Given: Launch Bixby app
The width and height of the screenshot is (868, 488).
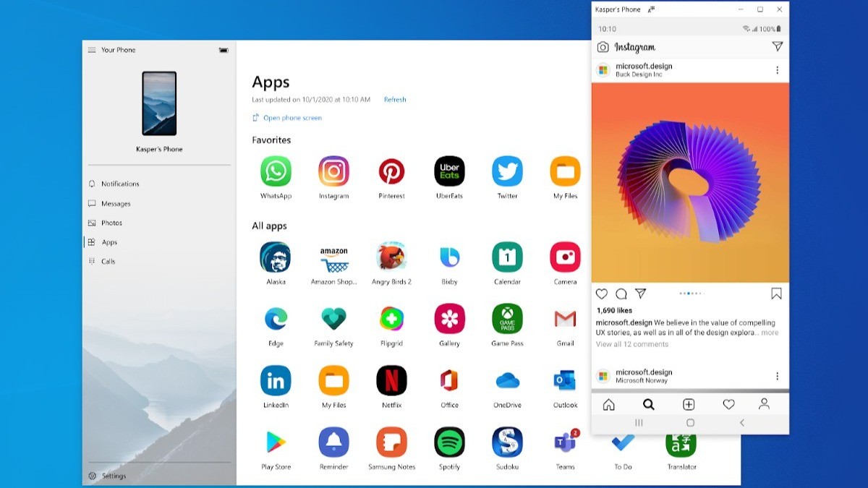Looking at the screenshot, I should point(449,257).
